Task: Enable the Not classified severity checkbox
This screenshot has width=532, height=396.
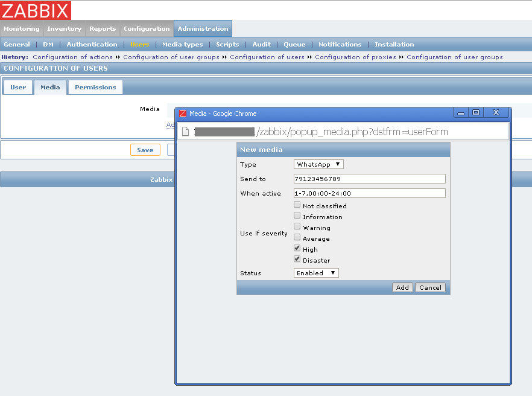Action: [x=297, y=205]
